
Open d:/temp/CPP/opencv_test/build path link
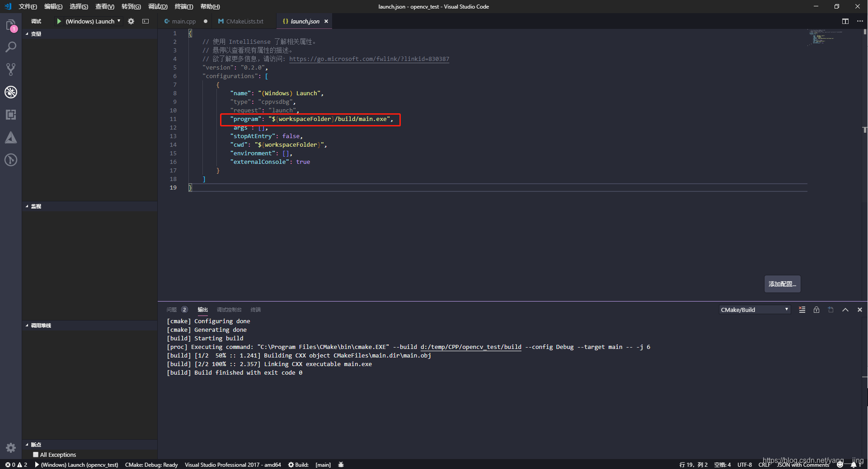click(x=471, y=347)
